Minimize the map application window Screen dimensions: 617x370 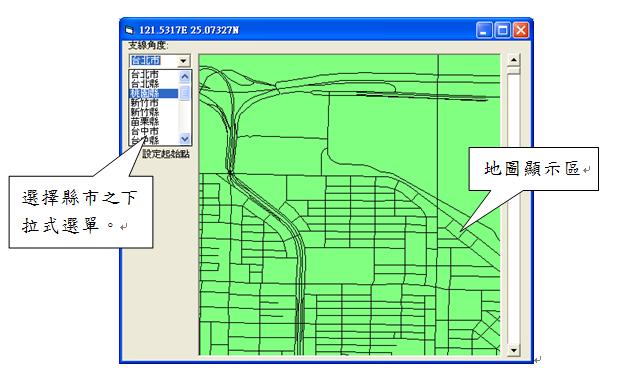click(484, 30)
